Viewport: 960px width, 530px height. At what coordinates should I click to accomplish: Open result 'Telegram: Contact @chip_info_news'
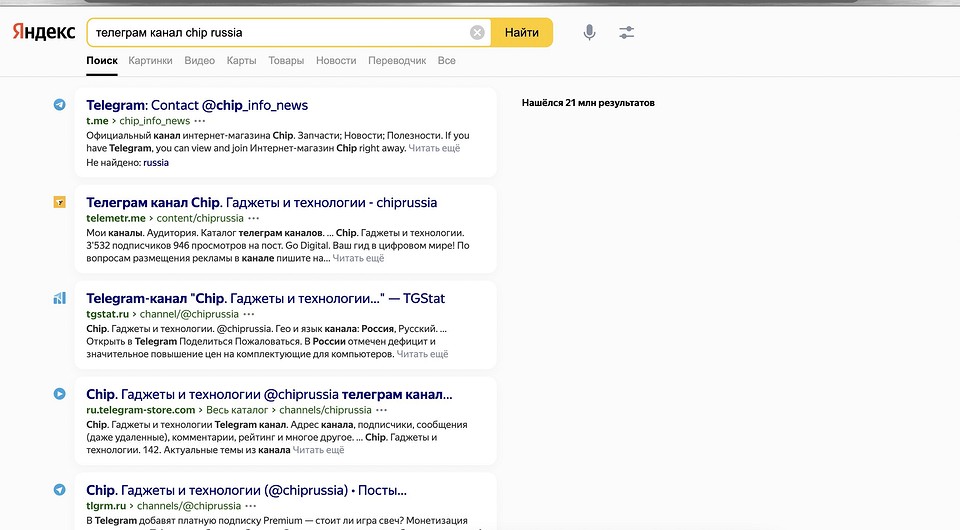[x=197, y=105]
